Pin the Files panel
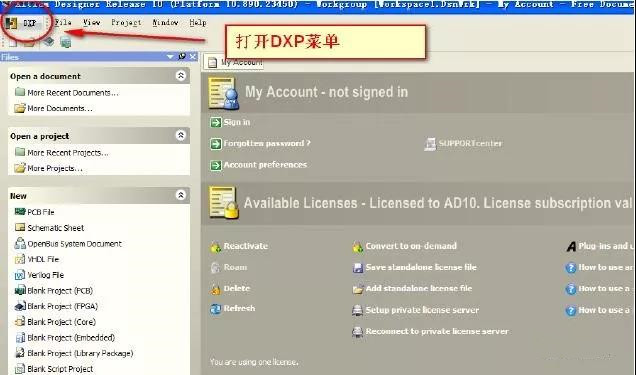 (182, 57)
